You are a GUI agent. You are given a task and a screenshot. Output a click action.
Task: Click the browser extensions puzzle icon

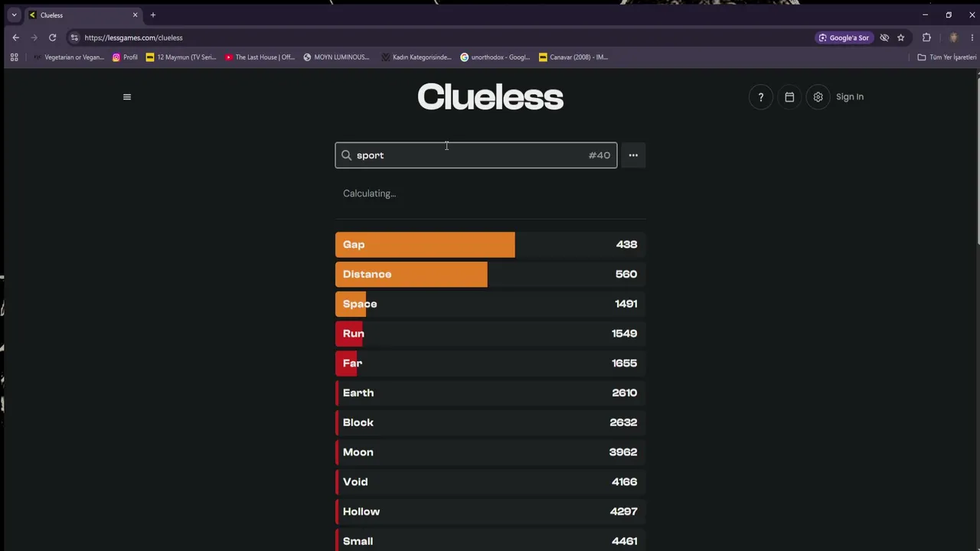click(926, 37)
